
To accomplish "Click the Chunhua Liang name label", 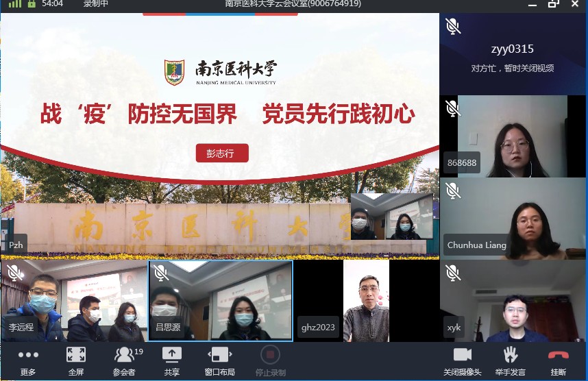I will pyautogui.click(x=476, y=245).
